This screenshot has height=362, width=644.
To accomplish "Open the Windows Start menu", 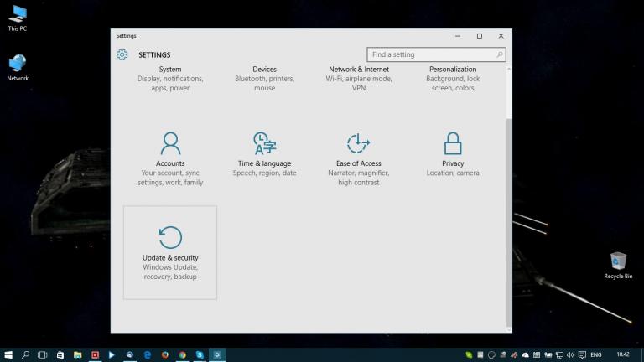I will coord(8,354).
